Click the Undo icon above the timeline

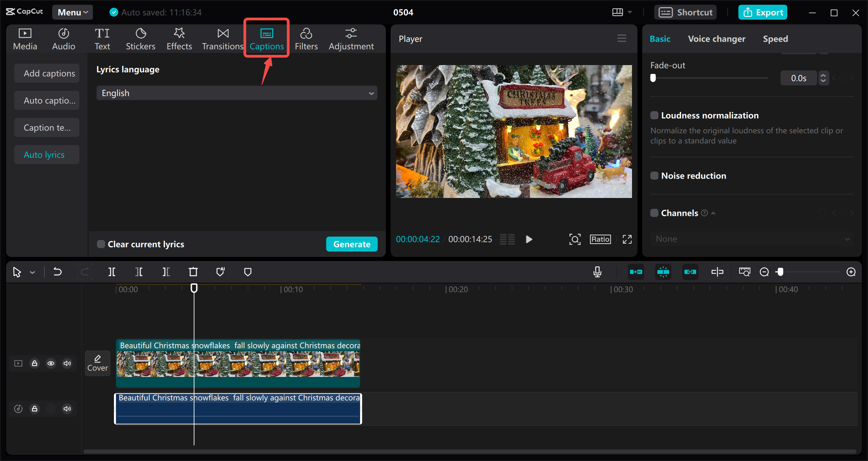[57, 272]
